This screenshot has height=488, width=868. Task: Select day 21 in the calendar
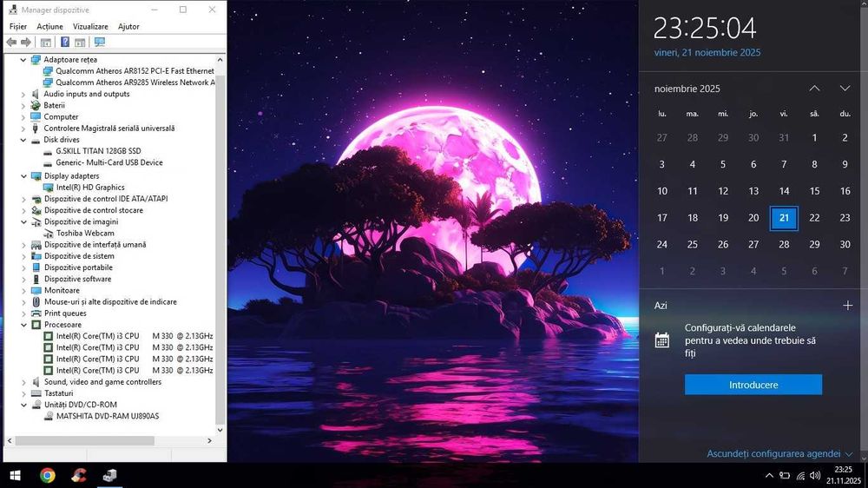click(784, 218)
